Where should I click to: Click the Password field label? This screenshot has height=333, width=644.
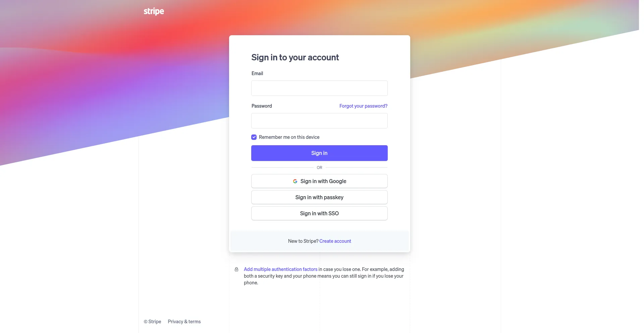tap(262, 106)
